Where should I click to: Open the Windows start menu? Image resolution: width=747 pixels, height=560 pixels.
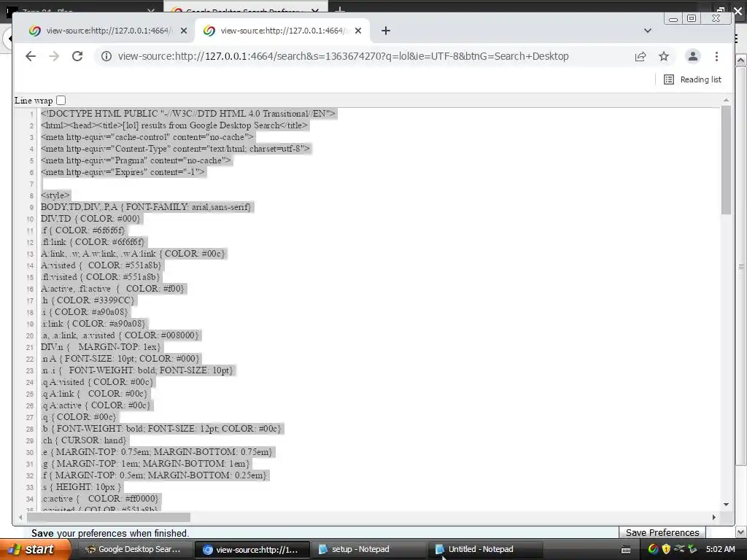36,549
